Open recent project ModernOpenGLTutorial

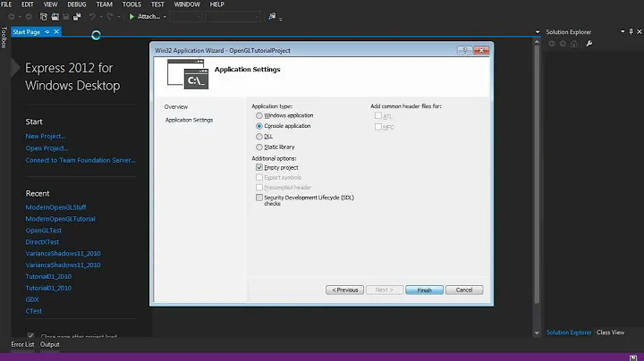click(x=61, y=219)
